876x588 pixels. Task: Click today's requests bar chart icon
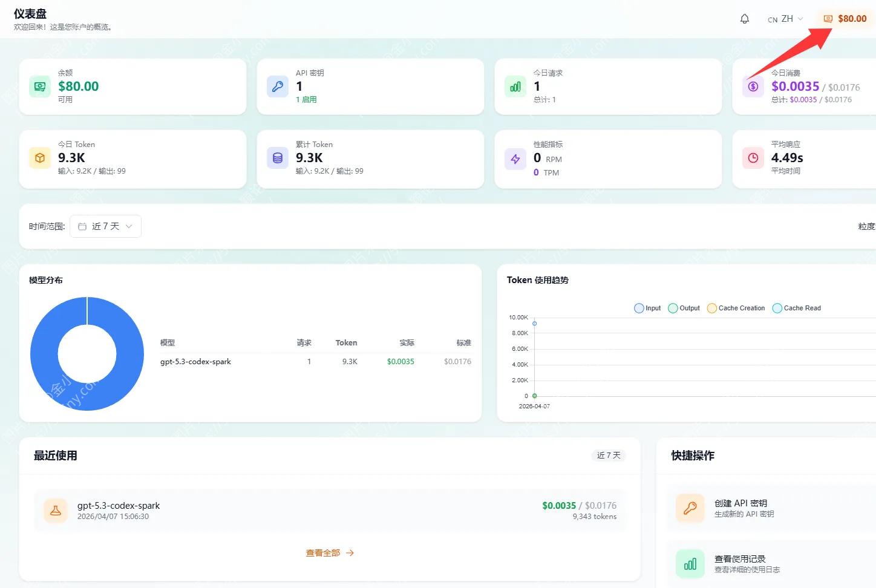[x=515, y=87]
